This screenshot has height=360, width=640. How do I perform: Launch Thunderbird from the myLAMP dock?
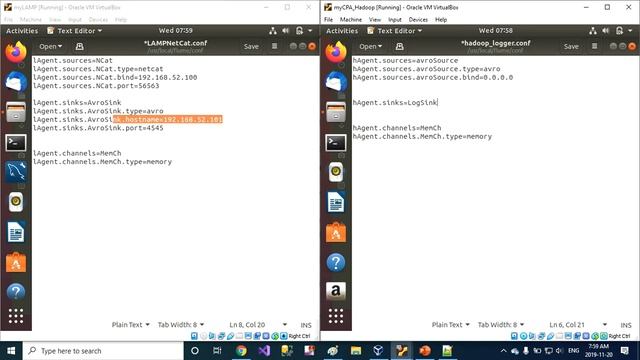coord(16,82)
